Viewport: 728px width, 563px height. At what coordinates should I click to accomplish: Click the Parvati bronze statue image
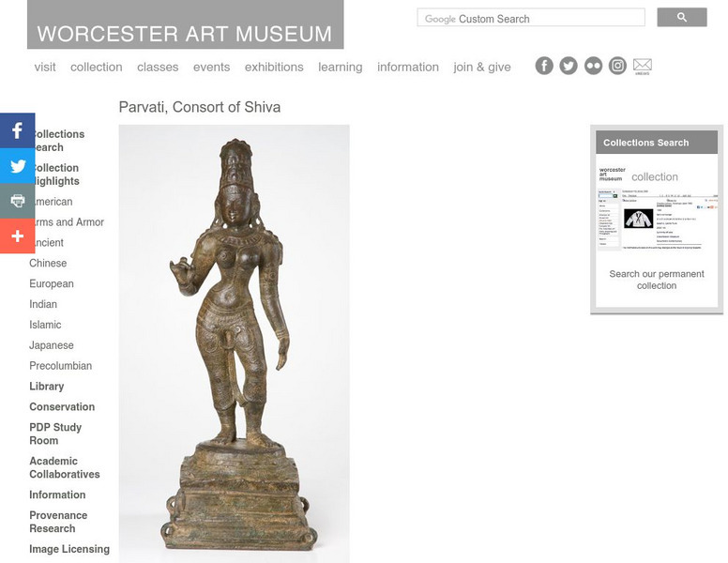pos(234,343)
